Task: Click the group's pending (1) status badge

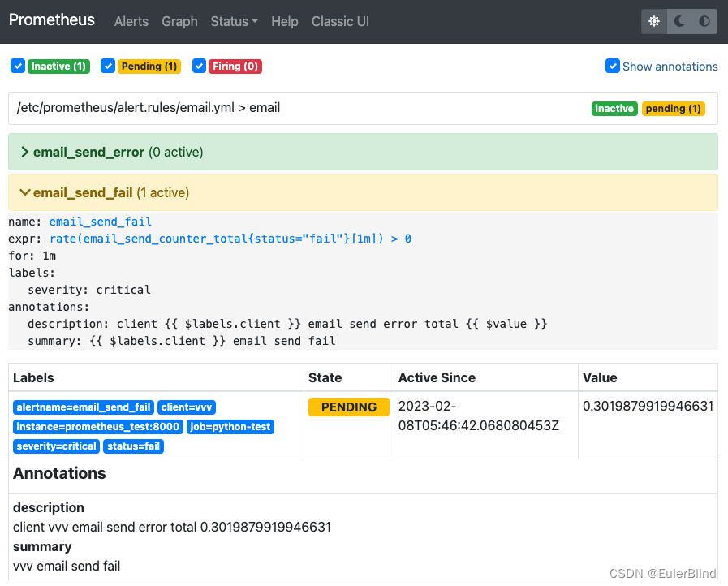Action: click(673, 109)
